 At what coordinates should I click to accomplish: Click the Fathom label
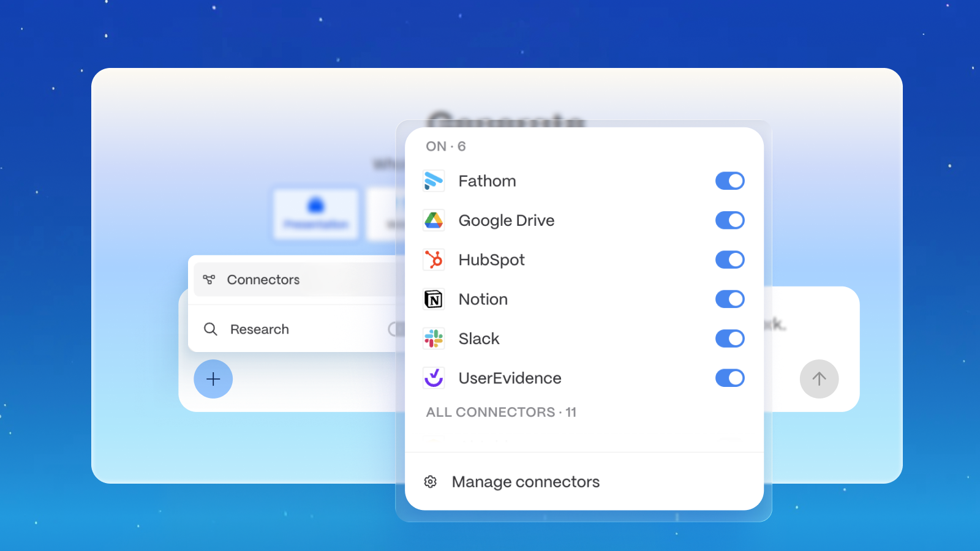(x=487, y=181)
